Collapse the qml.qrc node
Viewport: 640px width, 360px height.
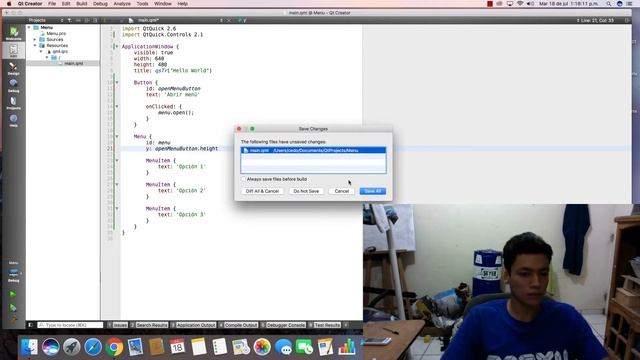(41, 51)
